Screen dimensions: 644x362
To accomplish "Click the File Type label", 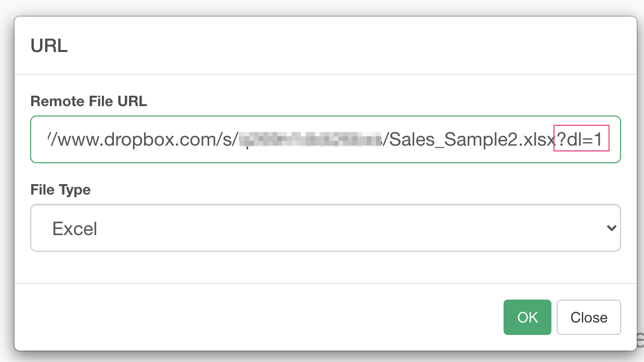I will (x=60, y=190).
